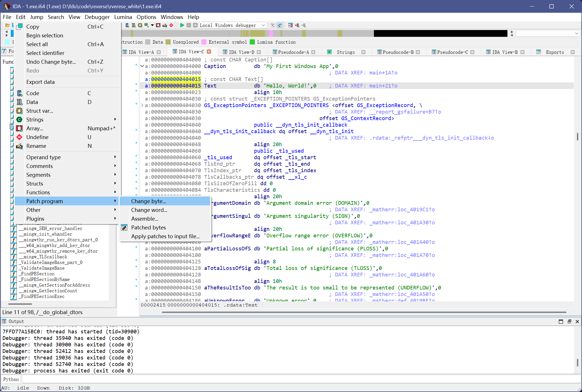The width and height of the screenshot is (582, 392).
Task: Expand the GS_ExceptionPointers row chevron
Action: [x=142, y=105]
